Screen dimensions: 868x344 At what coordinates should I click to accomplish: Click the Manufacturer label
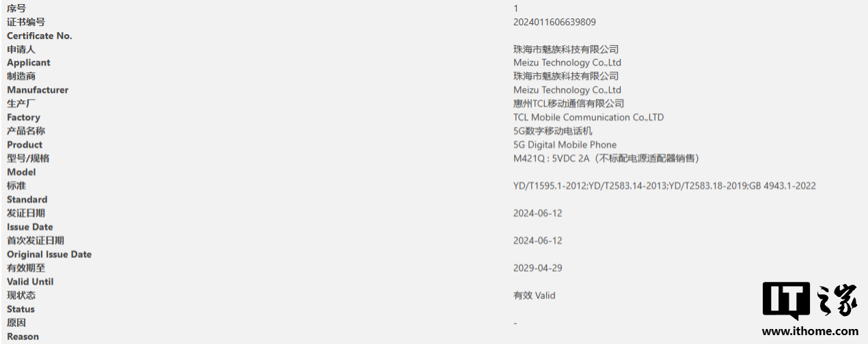tap(38, 90)
